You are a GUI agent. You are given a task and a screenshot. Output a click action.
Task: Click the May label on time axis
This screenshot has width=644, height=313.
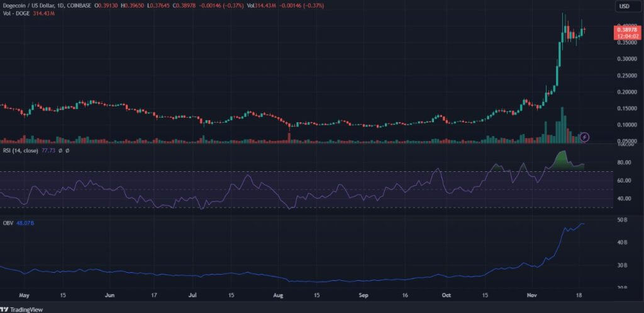click(25, 295)
